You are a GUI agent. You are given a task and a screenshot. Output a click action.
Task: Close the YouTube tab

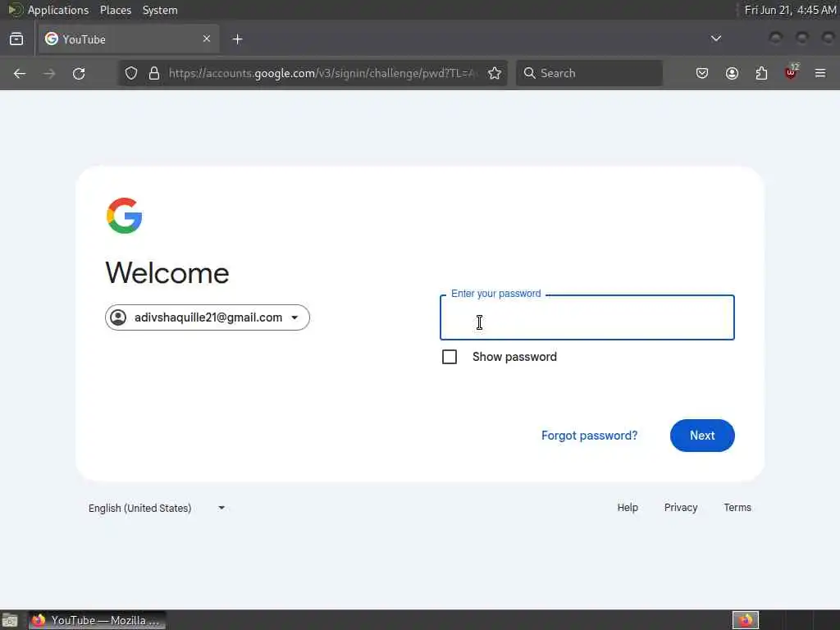207,39
